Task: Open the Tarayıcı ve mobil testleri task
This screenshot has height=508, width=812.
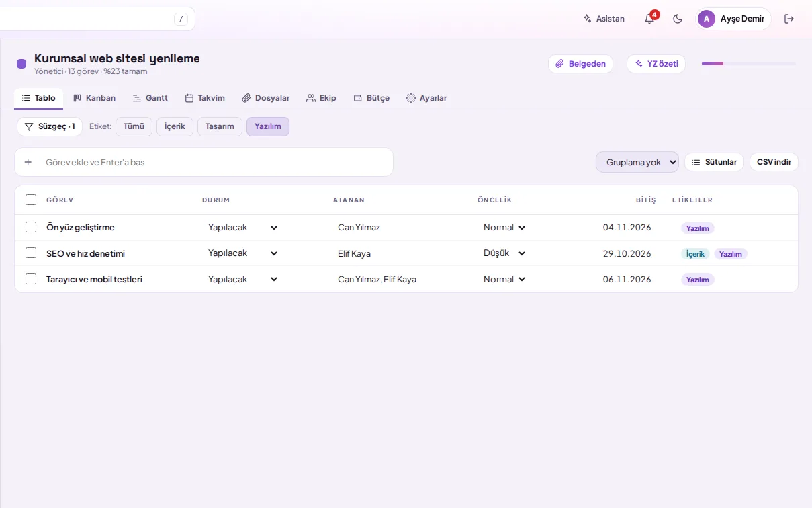Action: (x=94, y=279)
